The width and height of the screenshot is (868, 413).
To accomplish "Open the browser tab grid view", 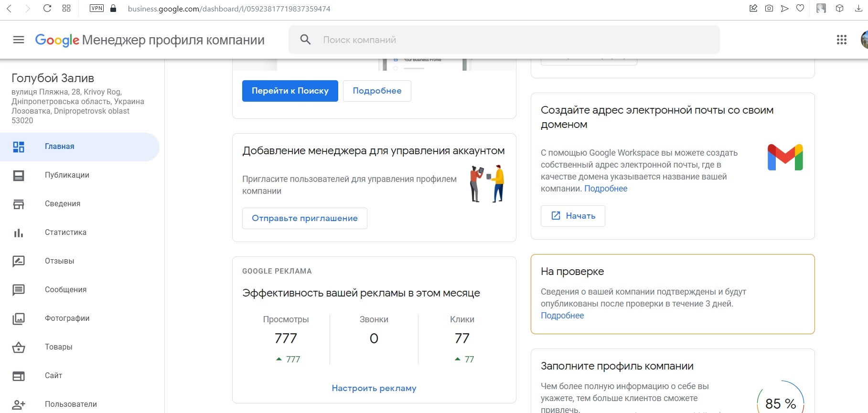I will pyautogui.click(x=66, y=8).
